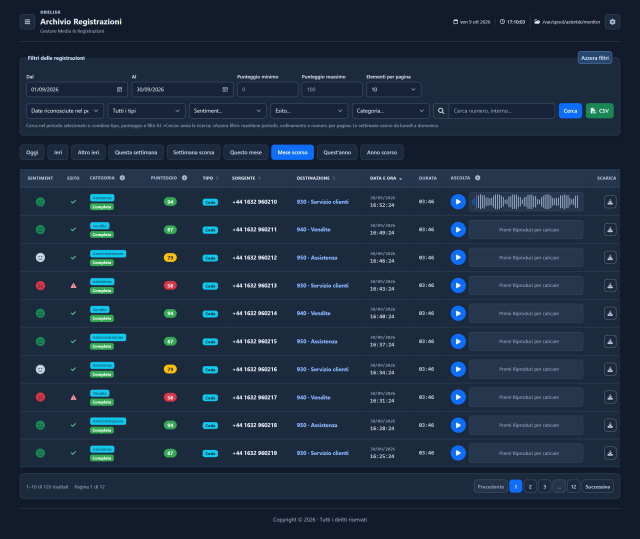Play recording from +44 1632 960216
Image resolution: width=640 pixels, height=539 pixels.
(458, 369)
